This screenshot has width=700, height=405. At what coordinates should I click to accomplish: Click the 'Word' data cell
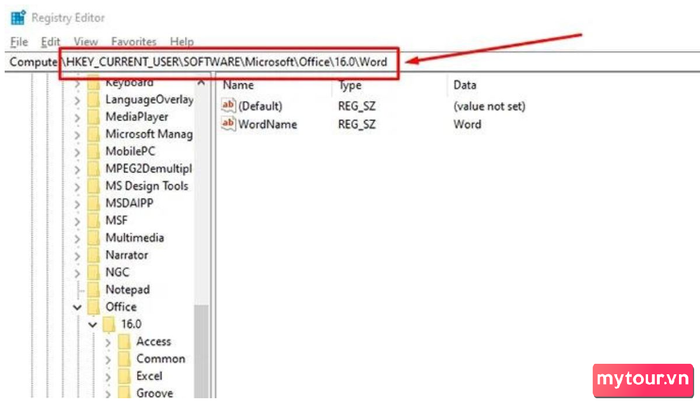467,124
